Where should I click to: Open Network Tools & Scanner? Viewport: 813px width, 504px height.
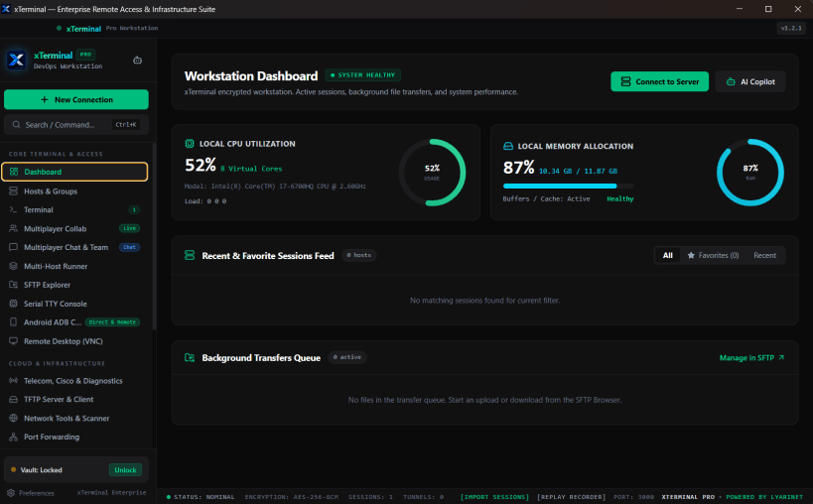(x=74, y=418)
